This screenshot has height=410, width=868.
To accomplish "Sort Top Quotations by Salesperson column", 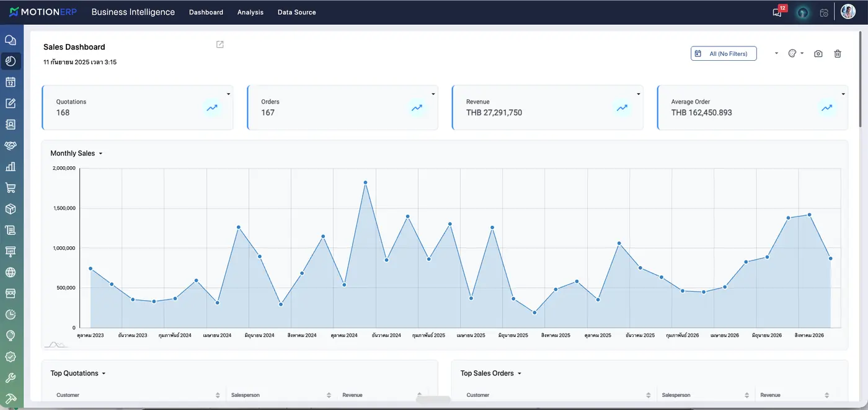I will (x=329, y=395).
